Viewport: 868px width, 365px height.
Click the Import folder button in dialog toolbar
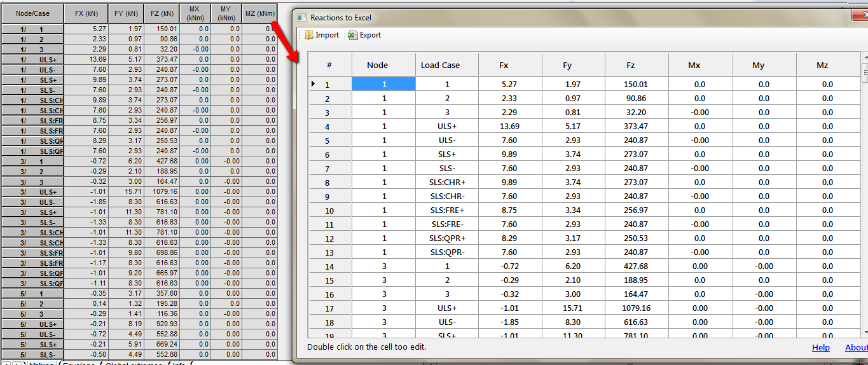pyautogui.click(x=322, y=35)
